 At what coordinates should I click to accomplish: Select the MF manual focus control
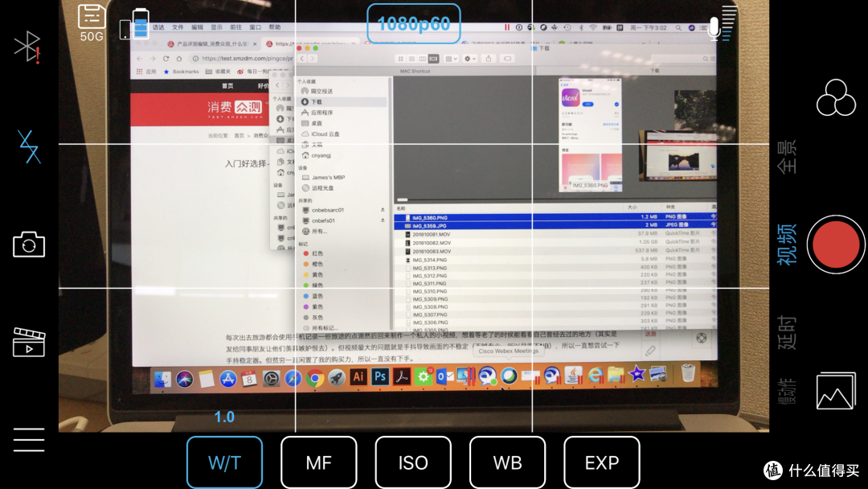[319, 462]
